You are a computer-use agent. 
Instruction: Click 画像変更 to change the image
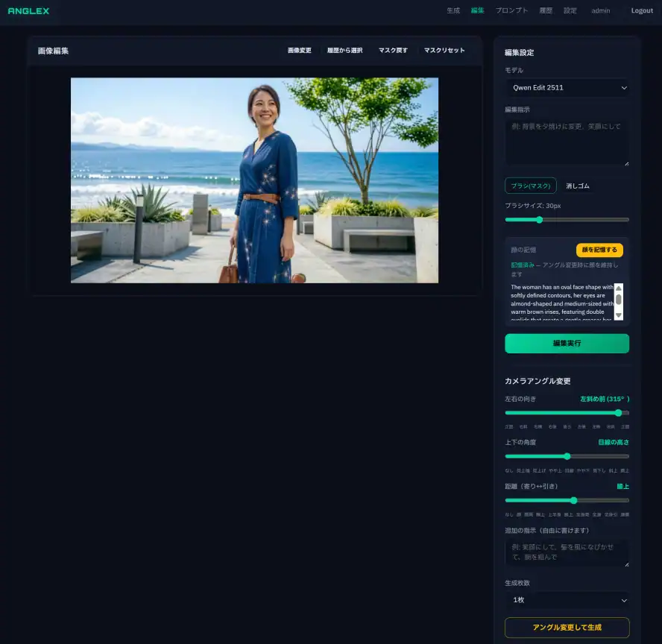point(298,51)
